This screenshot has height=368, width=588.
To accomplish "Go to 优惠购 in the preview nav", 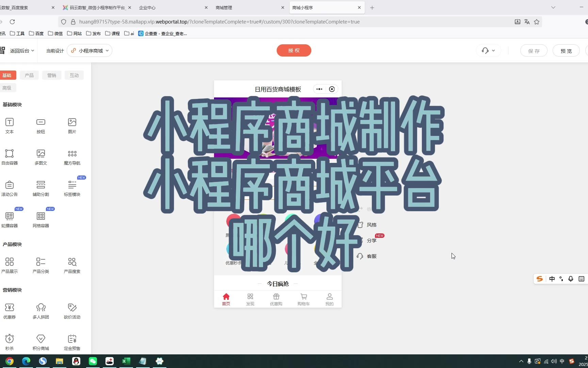I will (x=276, y=300).
